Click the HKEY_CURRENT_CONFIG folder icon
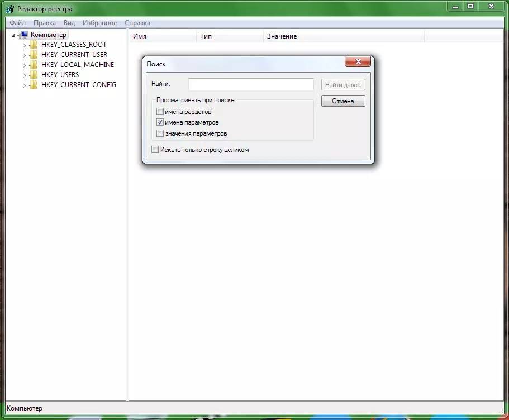 click(34, 85)
